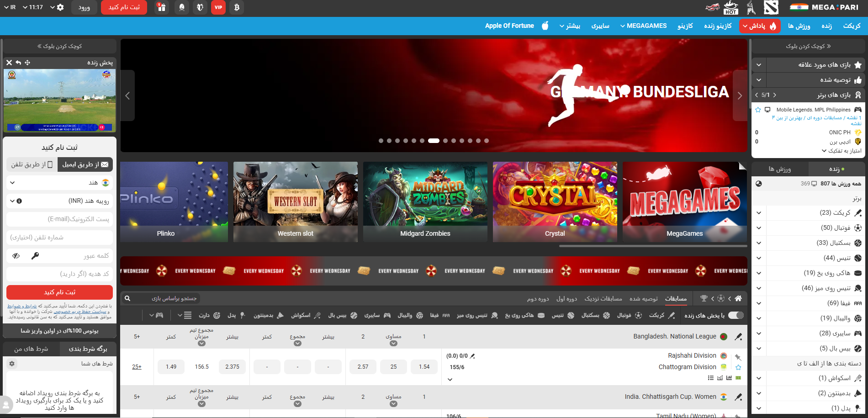Click the login button in header
This screenshot has height=418, width=868.
(x=84, y=7)
